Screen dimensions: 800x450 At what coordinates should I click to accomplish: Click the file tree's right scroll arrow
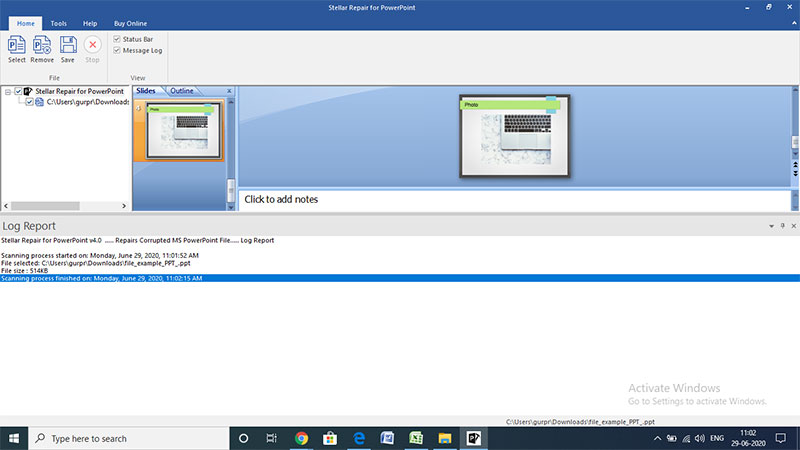pos(124,206)
